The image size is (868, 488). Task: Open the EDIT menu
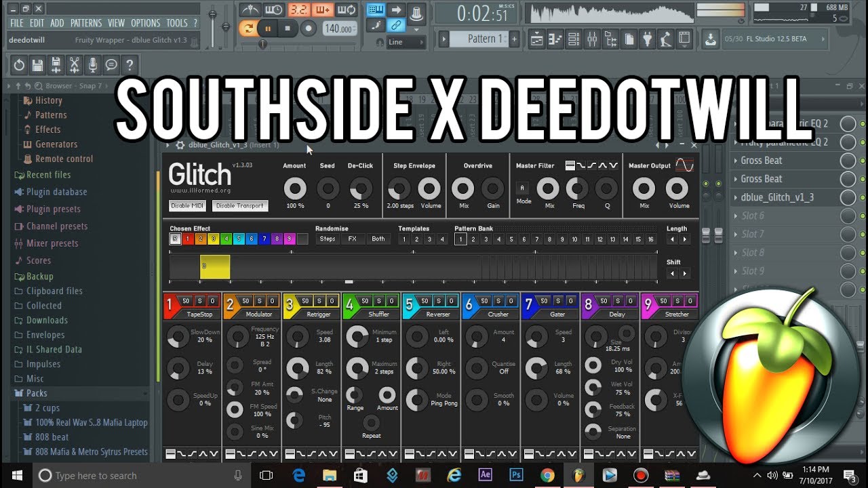[x=37, y=23]
